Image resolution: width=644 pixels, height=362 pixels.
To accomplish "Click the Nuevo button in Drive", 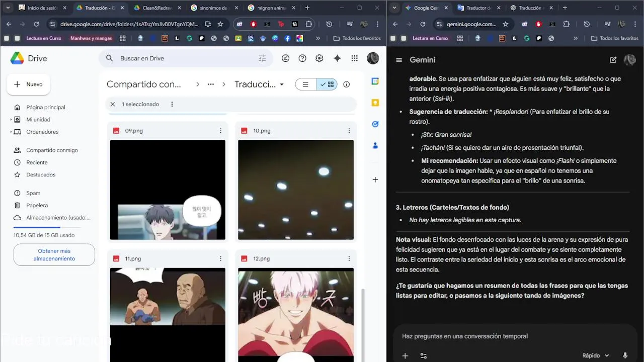I will (28, 84).
